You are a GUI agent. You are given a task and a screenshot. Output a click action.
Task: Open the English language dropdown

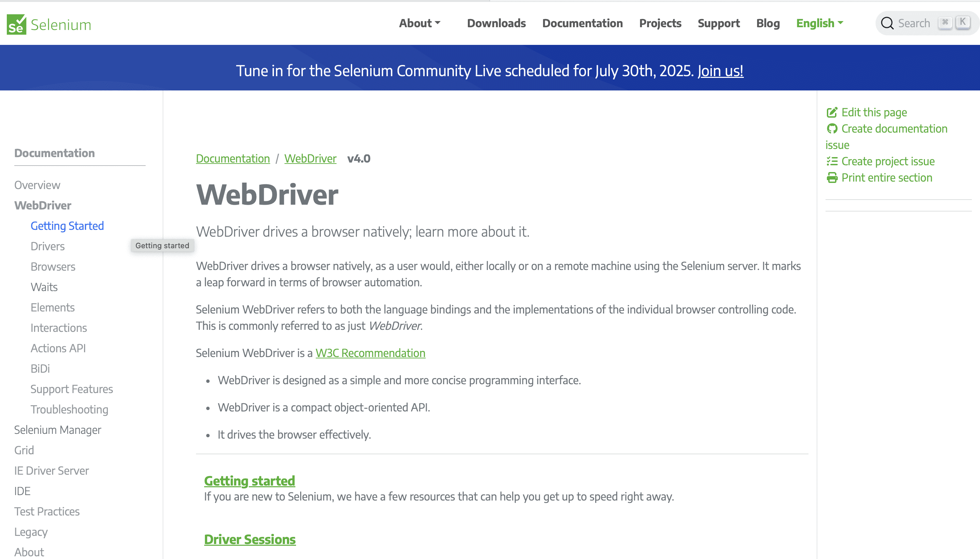click(819, 23)
